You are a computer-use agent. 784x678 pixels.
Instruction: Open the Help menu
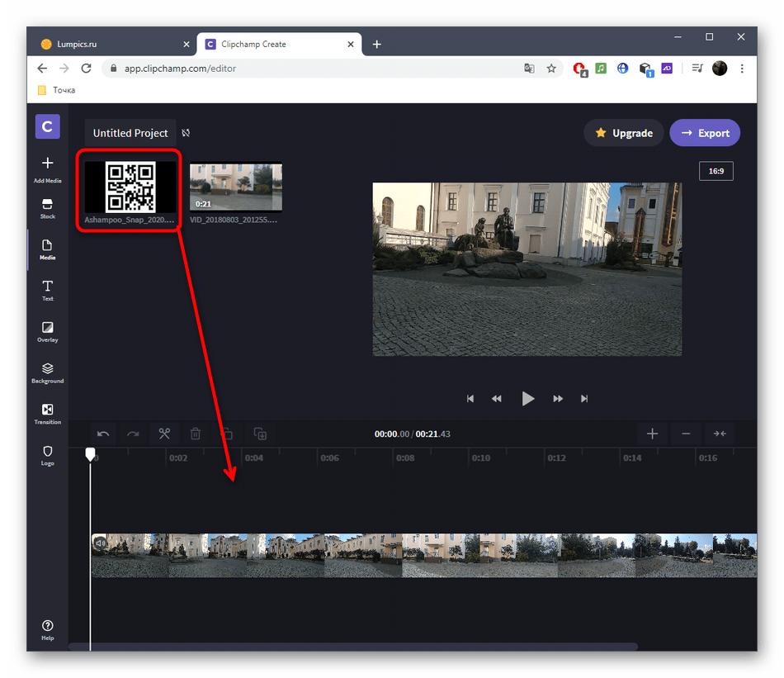pos(48,630)
